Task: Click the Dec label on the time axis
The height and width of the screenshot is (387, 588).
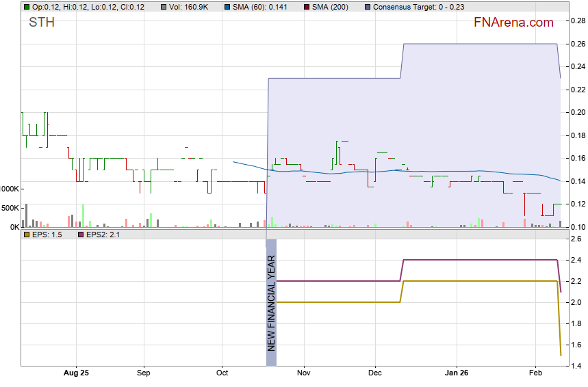Action: click(375, 373)
